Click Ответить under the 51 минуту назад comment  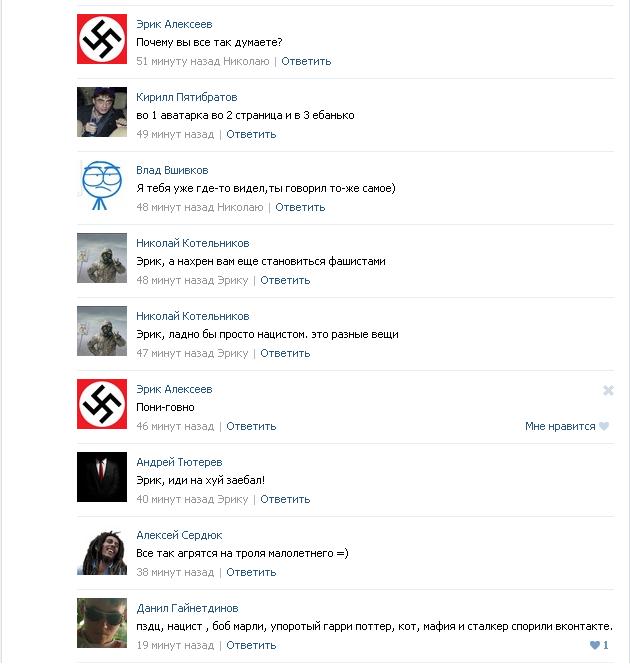306,61
